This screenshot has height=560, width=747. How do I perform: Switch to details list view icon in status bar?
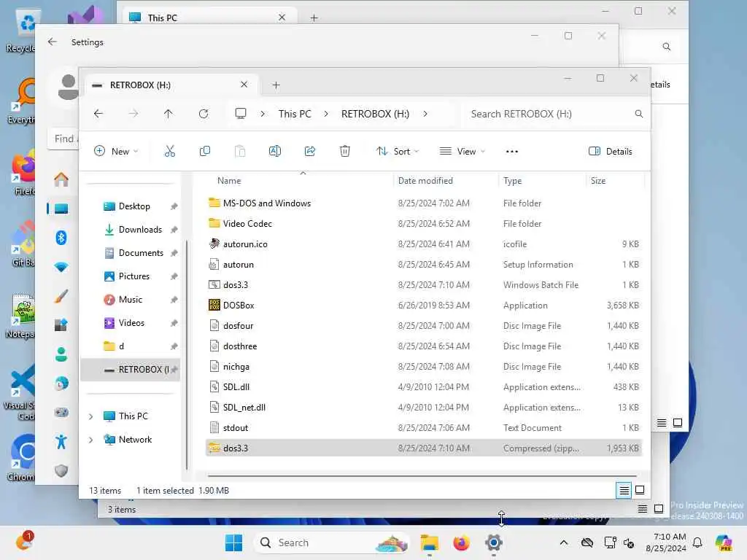(x=624, y=490)
